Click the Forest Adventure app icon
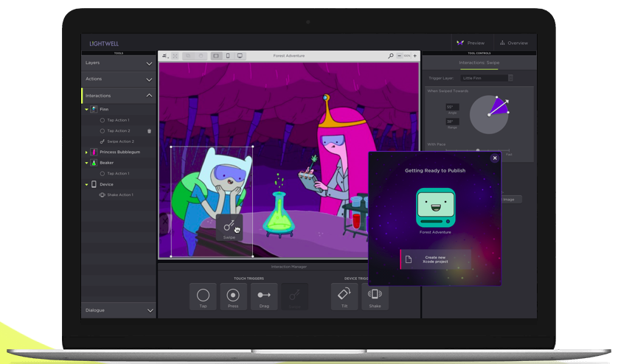 pos(436,208)
